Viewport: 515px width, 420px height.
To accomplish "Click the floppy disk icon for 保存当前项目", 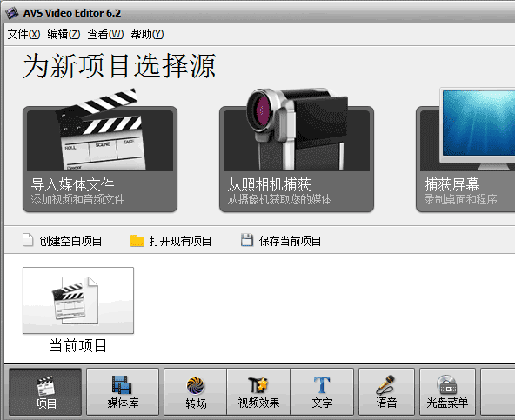I will pyautogui.click(x=247, y=240).
